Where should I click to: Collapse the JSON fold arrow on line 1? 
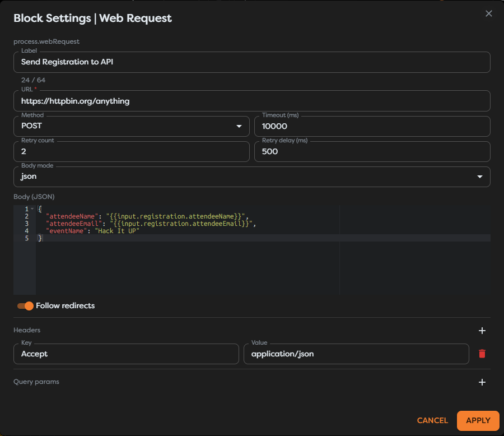coord(32,209)
